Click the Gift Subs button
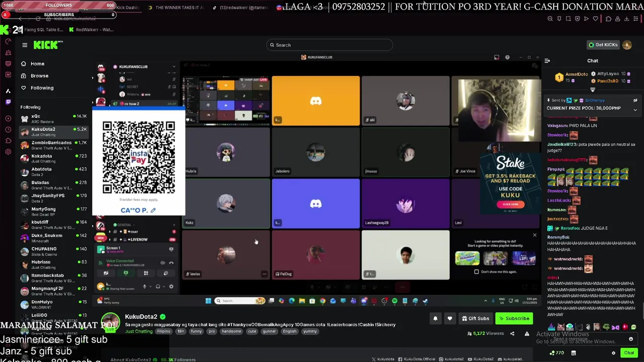This screenshot has width=644, height=362. tap(475, 318)
